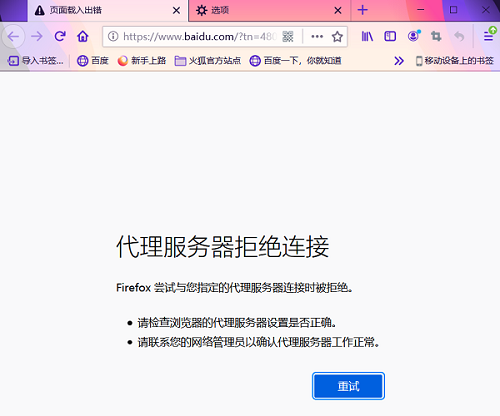Screen dimensions: 500x416
Task: Open a new tab with plus
Action: click(363, 10)
